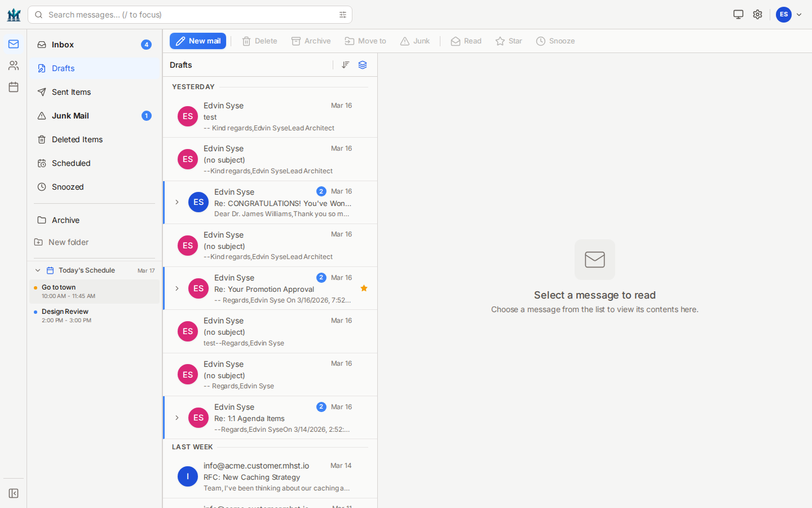Expand the CONGRATULATIONS thread chevron
The width and height of the screenshot is (812, 508).
point(177,202)
